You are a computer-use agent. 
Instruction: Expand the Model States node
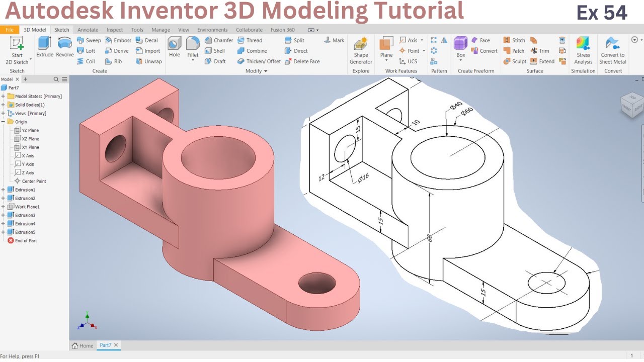3,96
